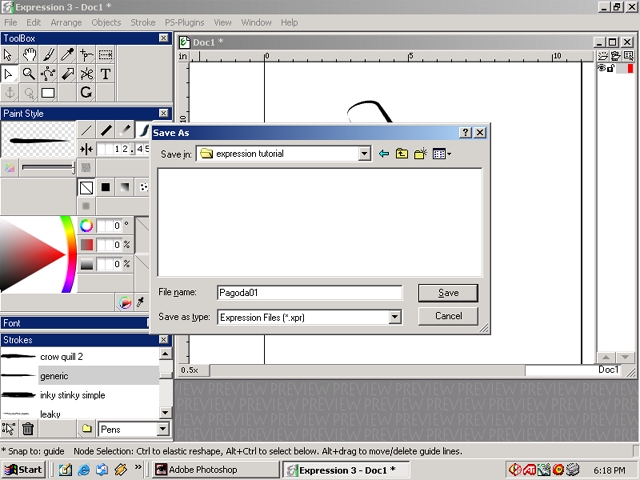The height and width of the screenshot is (480, 640).
Task: Open the View menu
Action: pyautogui.click(x=222, y=22)
